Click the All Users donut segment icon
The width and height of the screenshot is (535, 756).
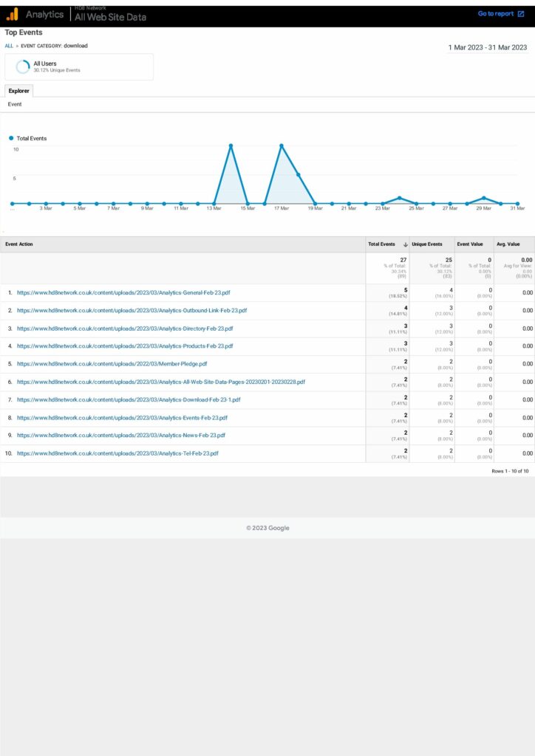23,66
